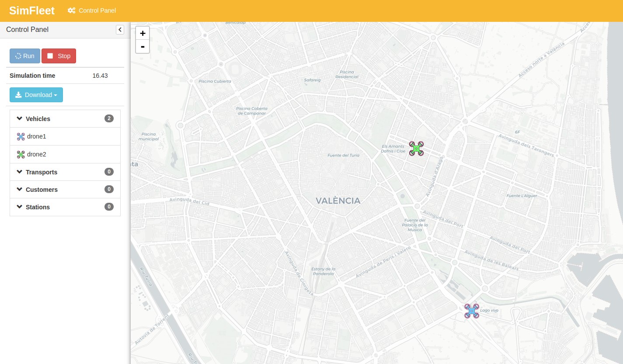Select drone1 in the Vehicles list
Screen dimensions: 623x364
(x=65, y=137)
